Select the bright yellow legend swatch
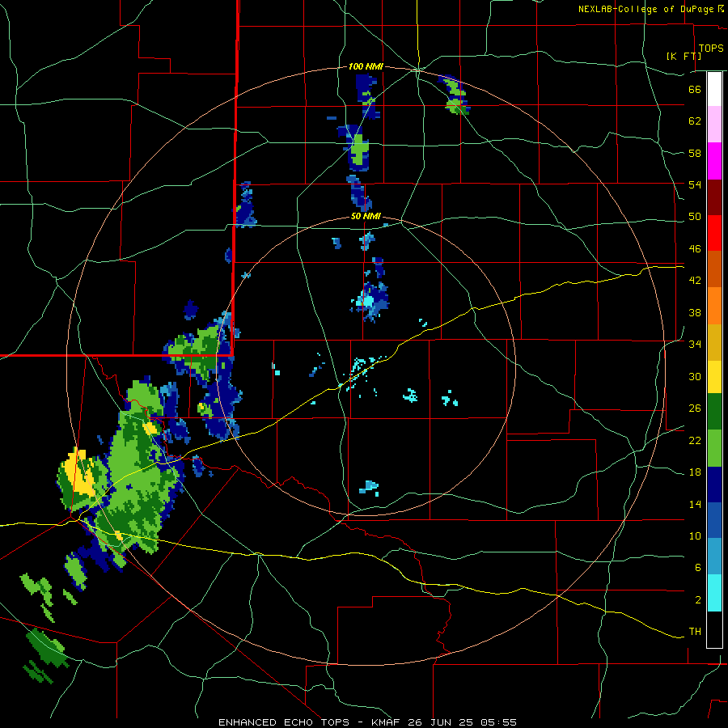 click(714, 377)
